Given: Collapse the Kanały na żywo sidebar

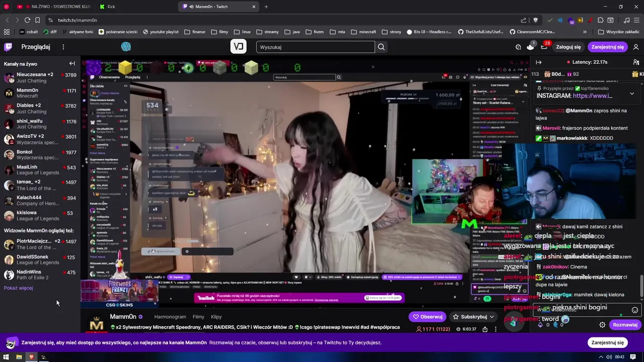Looking at the screenshot, I should pyautogui.click(x=72, y=63).
